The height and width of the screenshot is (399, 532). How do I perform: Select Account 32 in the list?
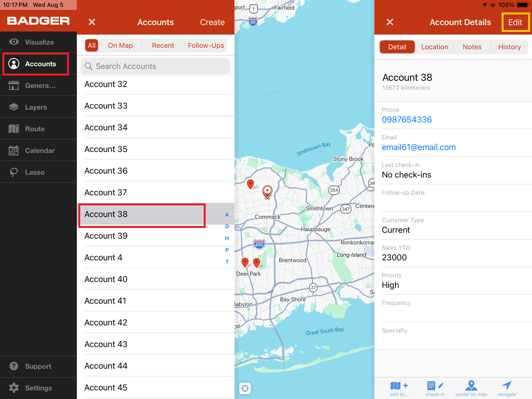(x=156, y=84)
